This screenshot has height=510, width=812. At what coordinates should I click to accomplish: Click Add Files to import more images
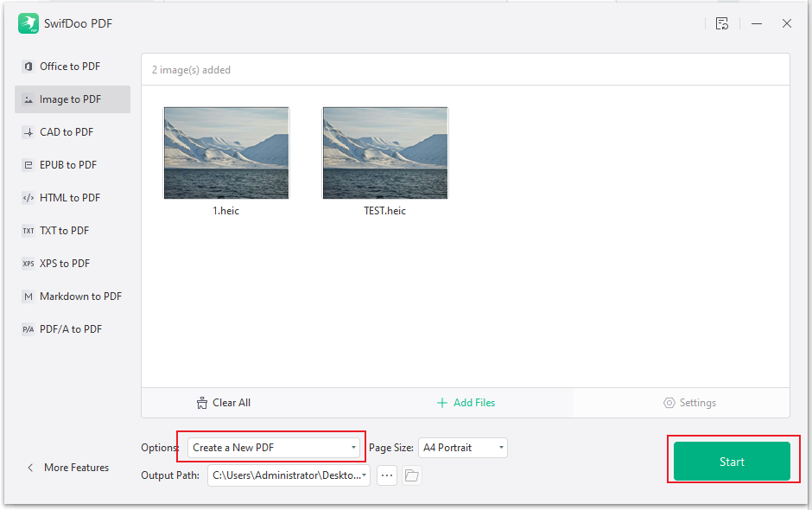[x=466, y=403]
